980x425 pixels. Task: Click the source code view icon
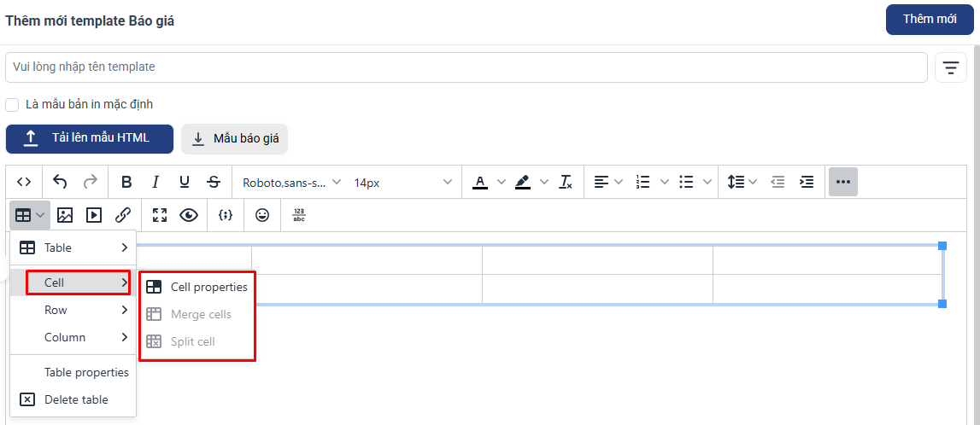(24, 182)
